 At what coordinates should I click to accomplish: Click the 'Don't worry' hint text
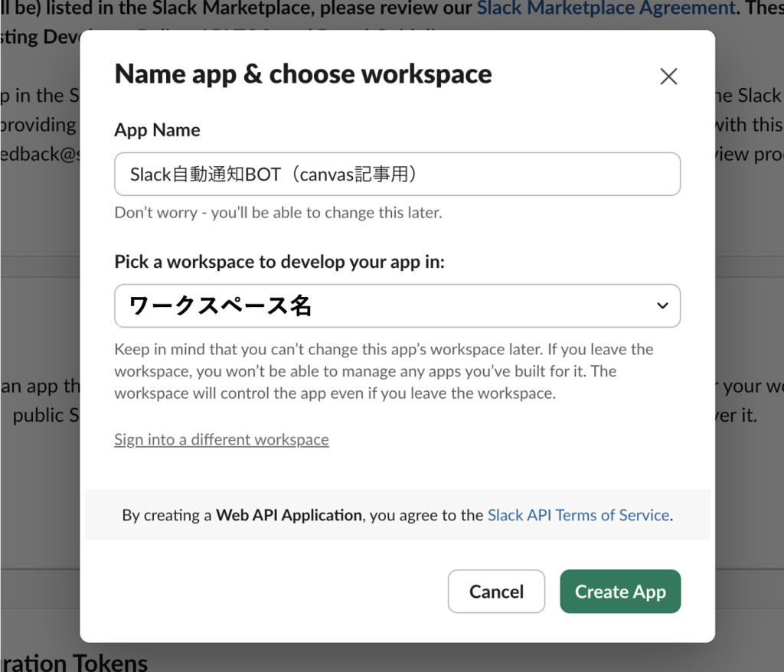tap(279, 213)
